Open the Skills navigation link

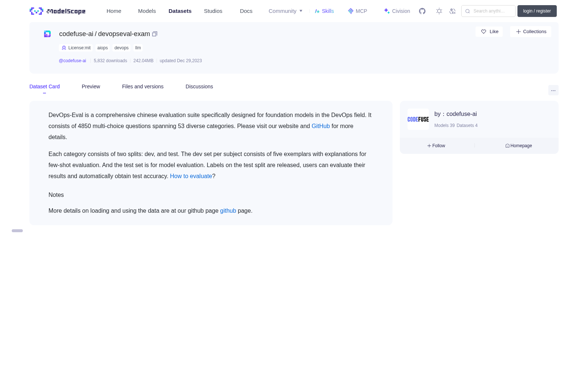[x=325, y=11]
